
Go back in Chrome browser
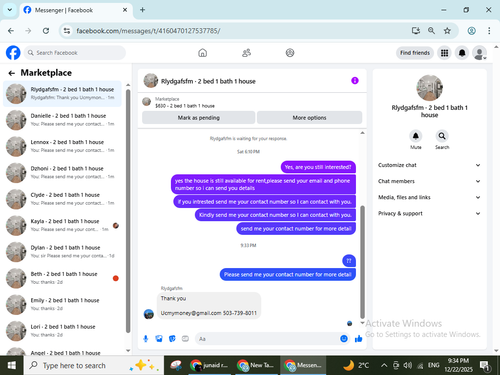pyautogui.click(x=11, y=31)
